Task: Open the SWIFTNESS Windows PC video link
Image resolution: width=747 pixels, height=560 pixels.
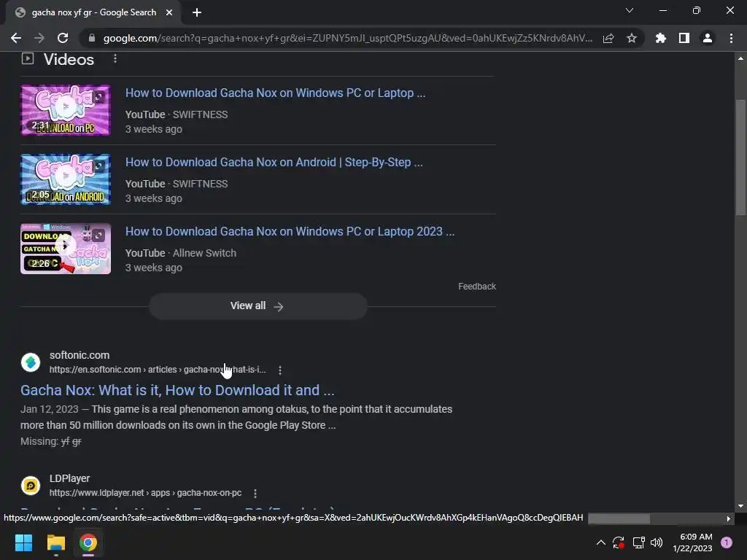Action: 275,93
